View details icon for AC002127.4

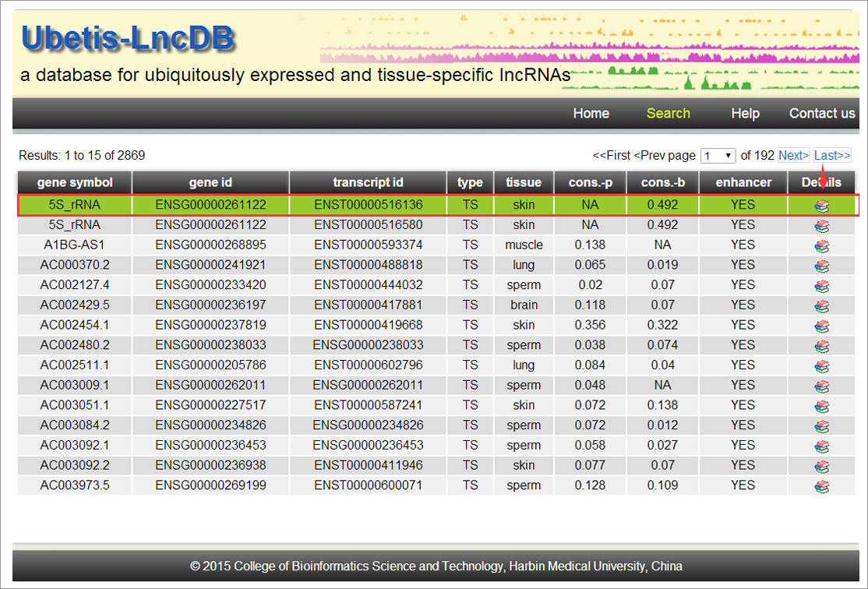(821, 286)
